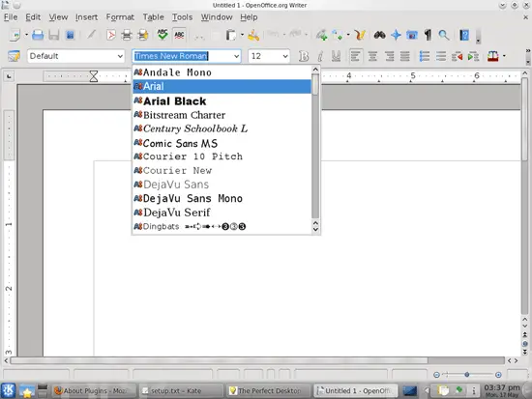The height and width of the screenshot is (399, 532).
Task: Select Arial Black font
Action: tap(222, 100)
